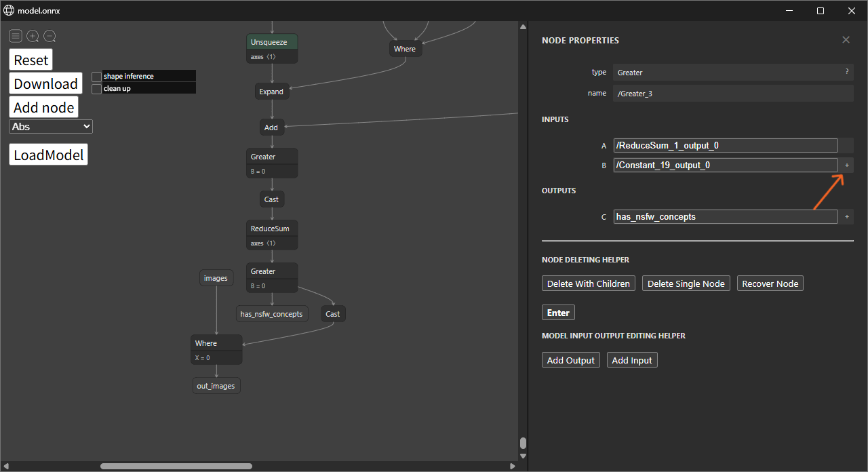Screen dimensions: 868x472
Task: Open the Abs node type dropdown
Action: 51,126
